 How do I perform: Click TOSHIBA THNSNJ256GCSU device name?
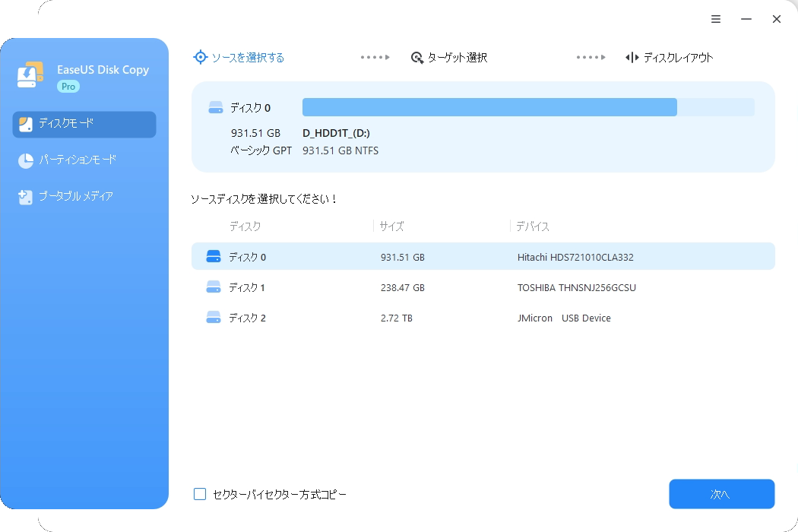(577, 287)
